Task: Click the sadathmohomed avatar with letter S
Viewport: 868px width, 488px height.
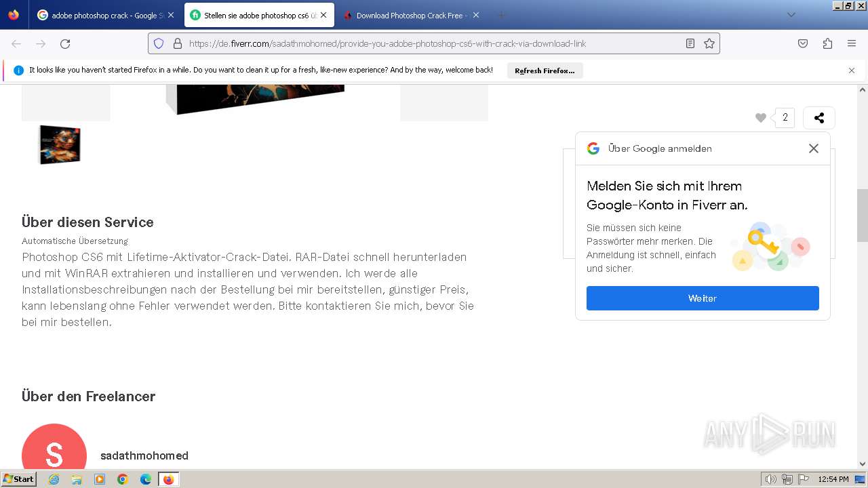Action: click(x=54, y=447)
